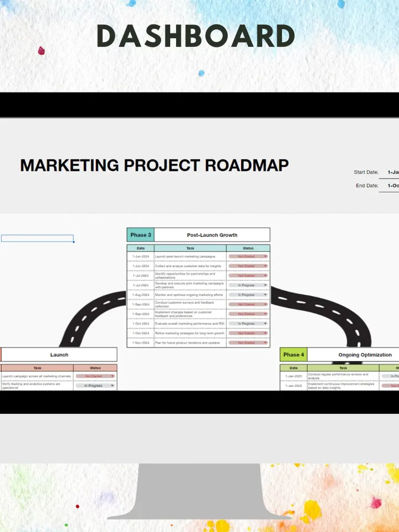Select the Verify tracking and analytics systems cell
This screenshot has width=399, height=532.
[37, 386]
